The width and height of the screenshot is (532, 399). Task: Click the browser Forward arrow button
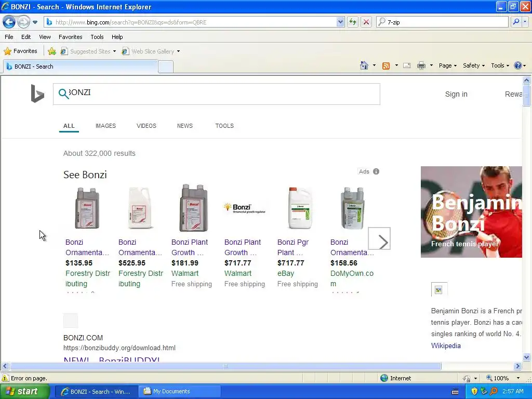(23, 22)
